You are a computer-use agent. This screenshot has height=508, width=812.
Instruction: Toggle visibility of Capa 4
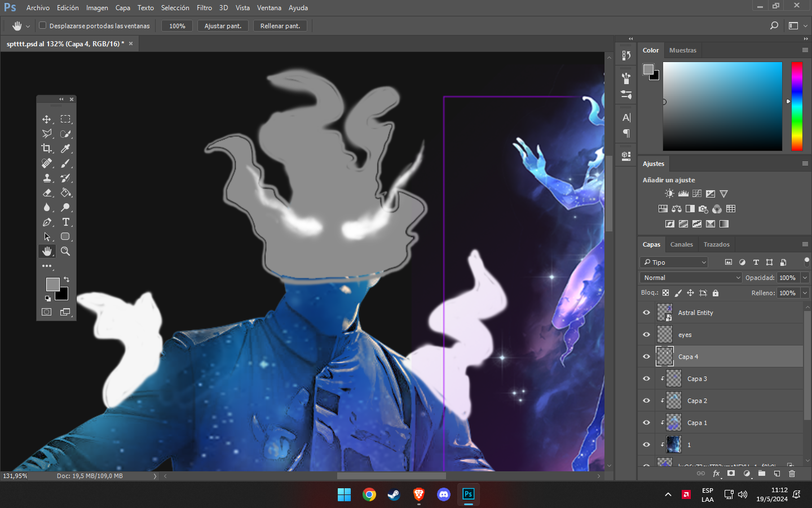coord(647,356)
